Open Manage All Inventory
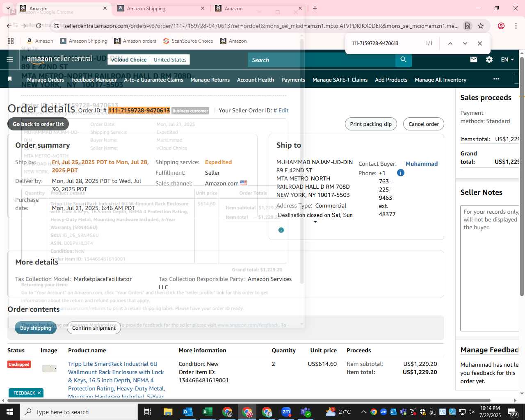The width and height of the screenshot is (525, 420). point(441,80)
